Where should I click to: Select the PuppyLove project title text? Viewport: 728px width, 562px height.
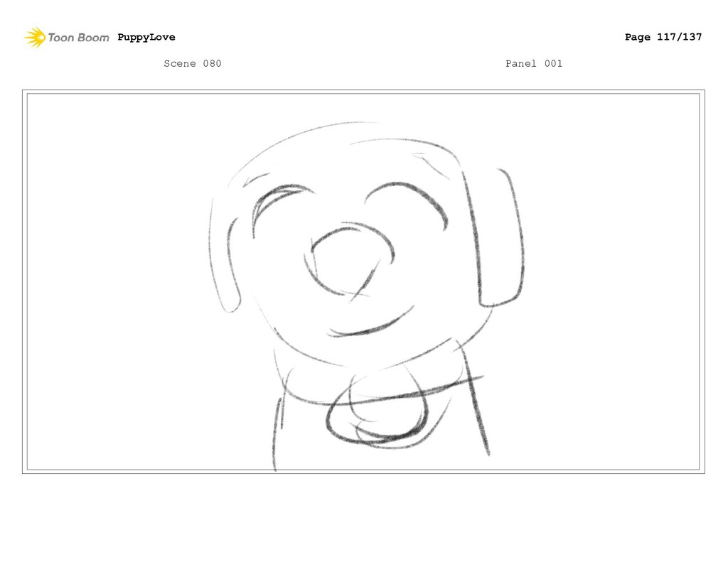coord(146,38)
